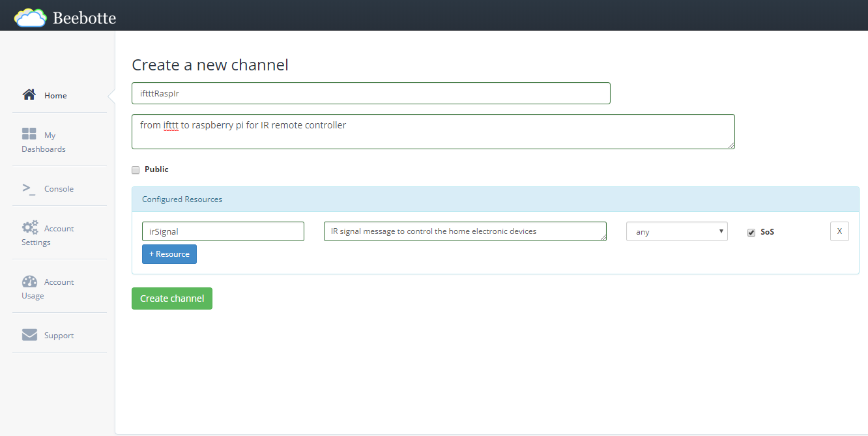868x436 pixels.
Task: Enable the Public checkbox
Action: pos(136,170)
